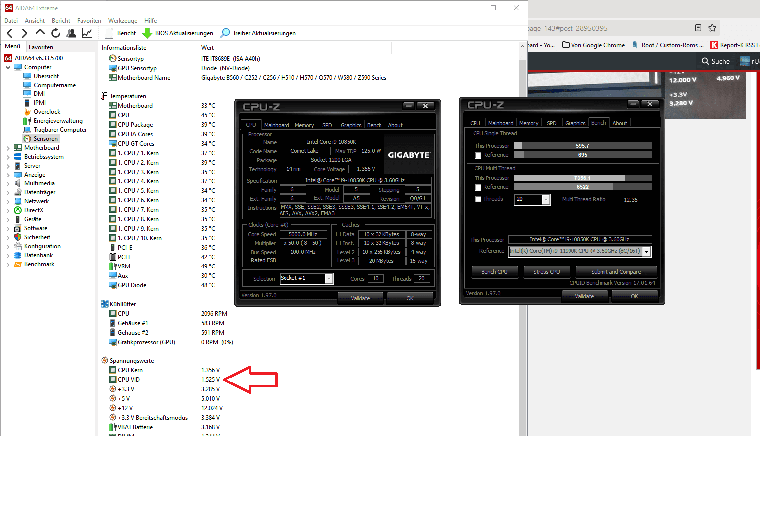Click the DirectX Xbox icon in tree
The height and width of the screenshot is (532, 760).
(18, 210)
